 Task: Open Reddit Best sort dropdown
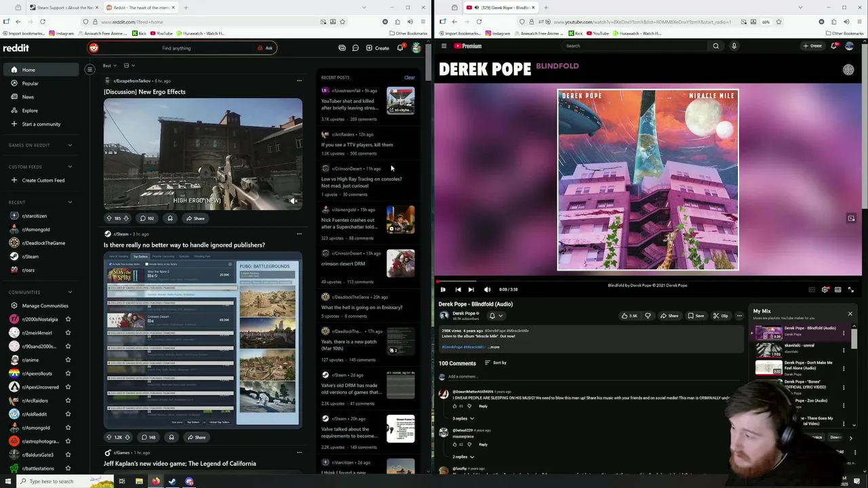(x=110, y=66)
